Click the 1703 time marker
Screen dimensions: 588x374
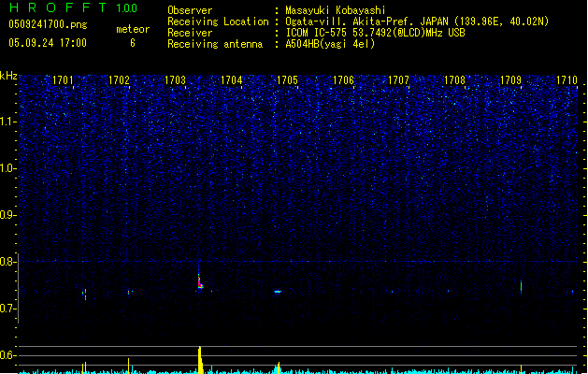pos(175,80)
